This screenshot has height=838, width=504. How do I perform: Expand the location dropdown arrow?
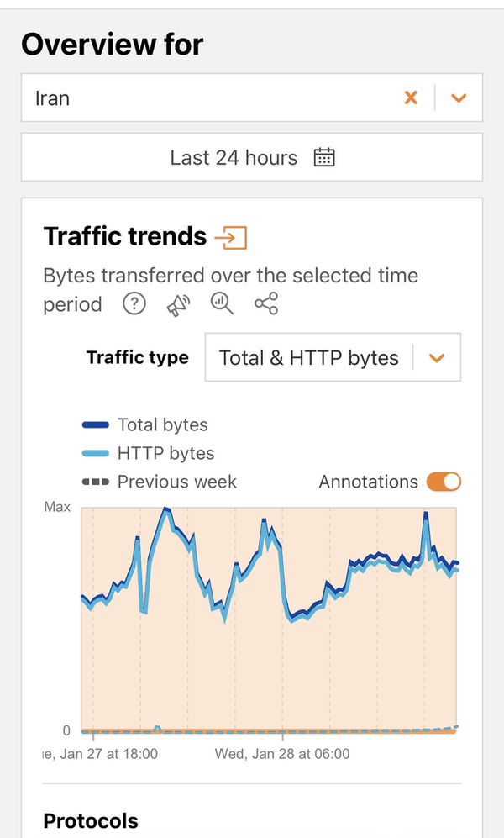point(458,98)
